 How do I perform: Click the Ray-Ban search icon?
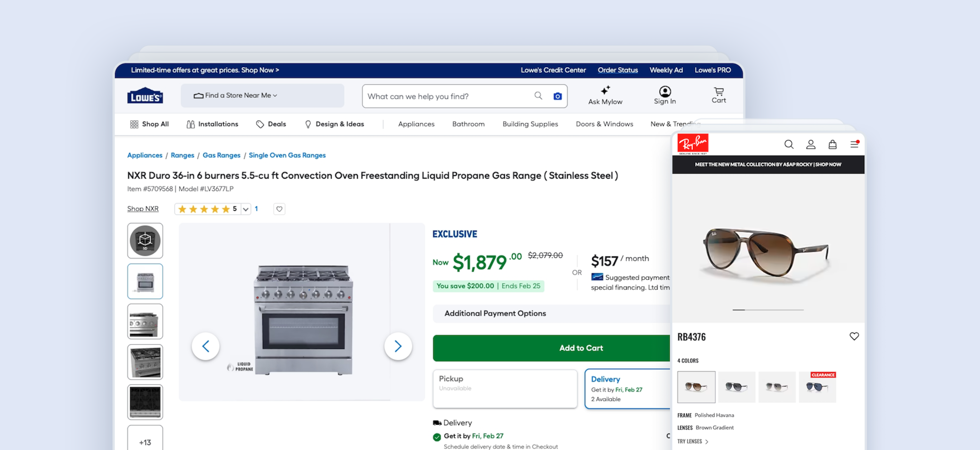pos(789,144)
